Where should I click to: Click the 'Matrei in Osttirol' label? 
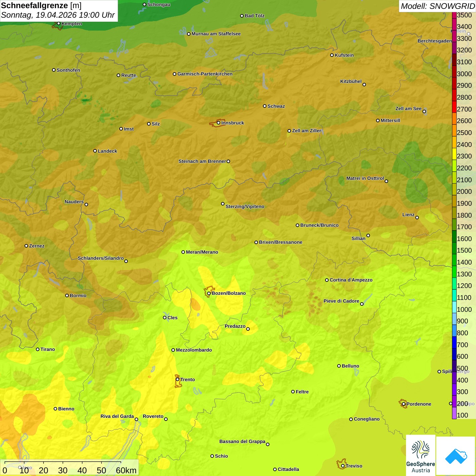pyautogui.click(x=365, y=178)
